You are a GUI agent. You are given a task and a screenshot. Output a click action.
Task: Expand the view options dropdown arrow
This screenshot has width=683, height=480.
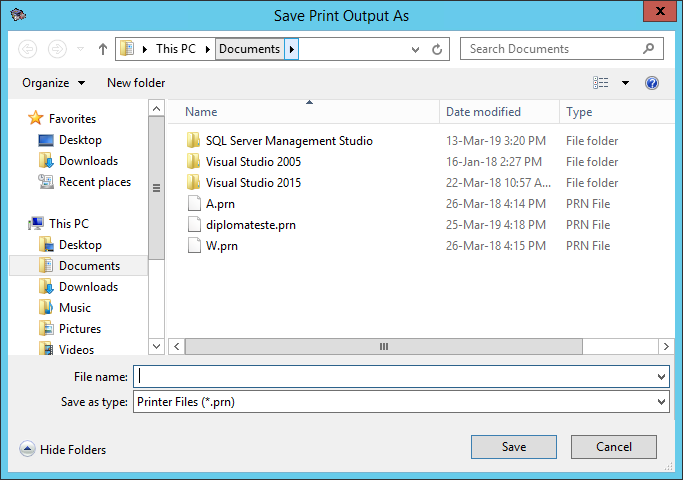tap(626, 83)
